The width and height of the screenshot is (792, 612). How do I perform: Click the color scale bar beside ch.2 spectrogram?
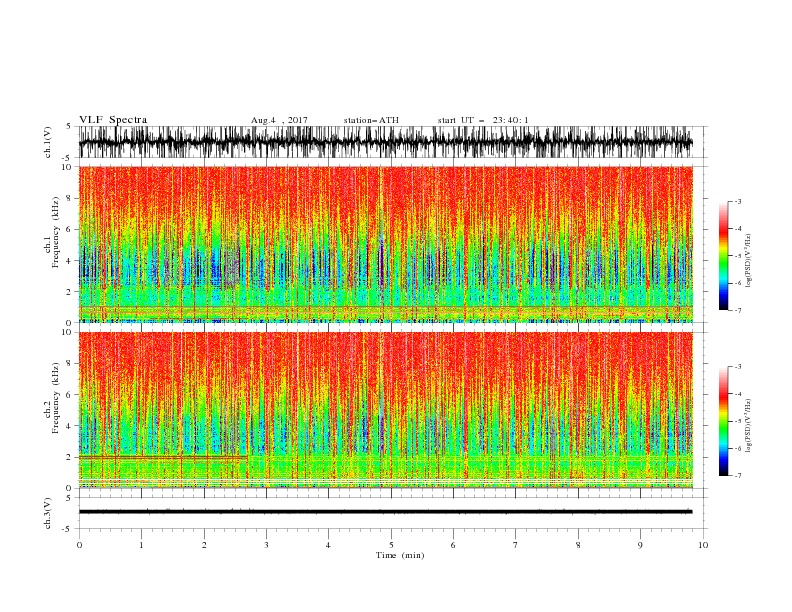(x=724, y=421)
